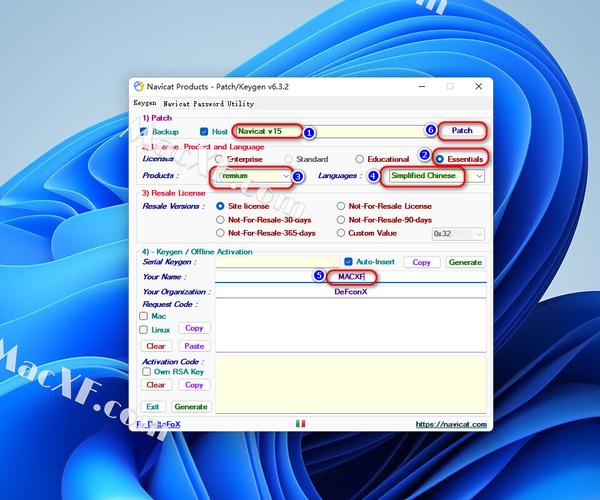Choose Not-For-Resale License option

tap(341, 206)
